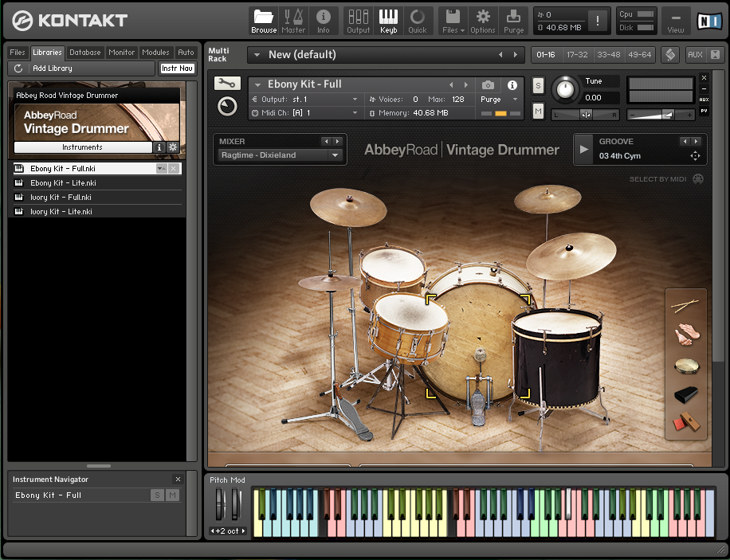
Task: Open the KSP script editor icon in Multi Rack
Action: 670,54
